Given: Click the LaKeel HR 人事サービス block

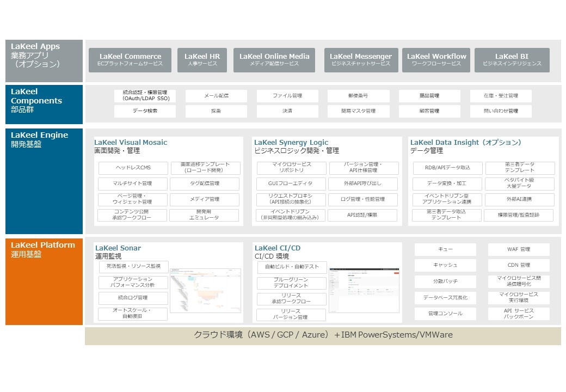Looking at the screenshot, I should coord(204,60).
